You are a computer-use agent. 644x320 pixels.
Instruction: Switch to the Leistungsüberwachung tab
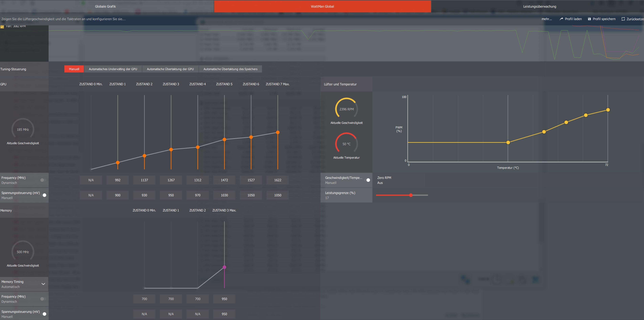click(x=540, y=6)
